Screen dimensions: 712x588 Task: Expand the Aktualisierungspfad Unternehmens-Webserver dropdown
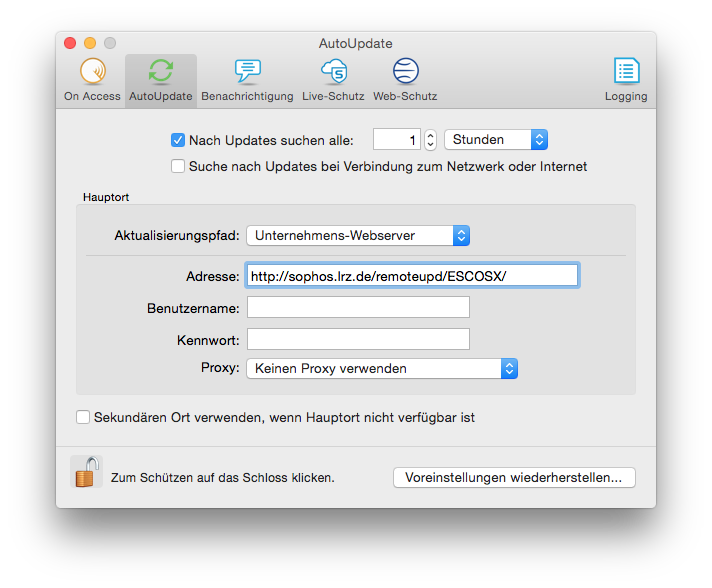pyautogui.click(x=358, y=236)
